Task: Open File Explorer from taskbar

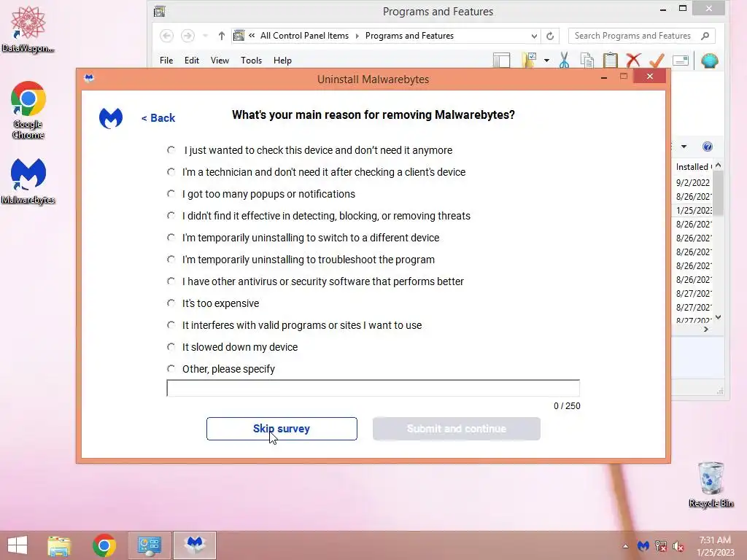Action: click(59, 545)
